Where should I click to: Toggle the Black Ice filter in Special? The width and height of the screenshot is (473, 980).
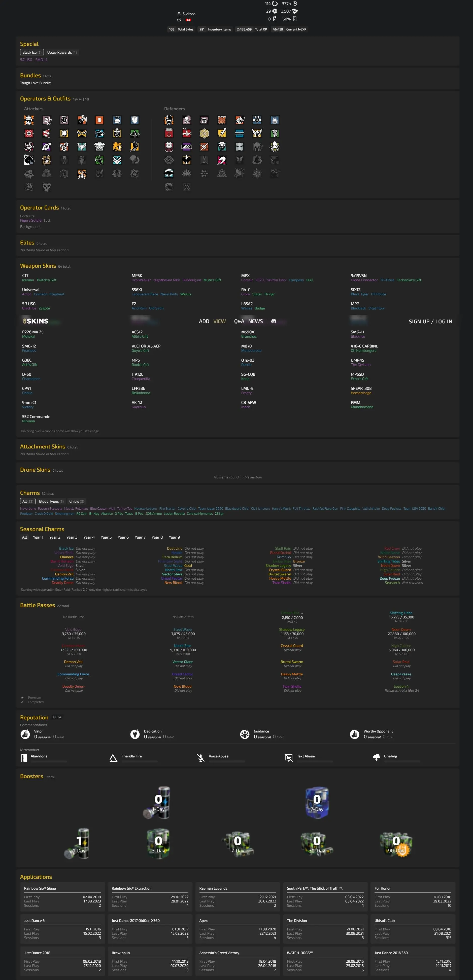click(x=32, y=52)
